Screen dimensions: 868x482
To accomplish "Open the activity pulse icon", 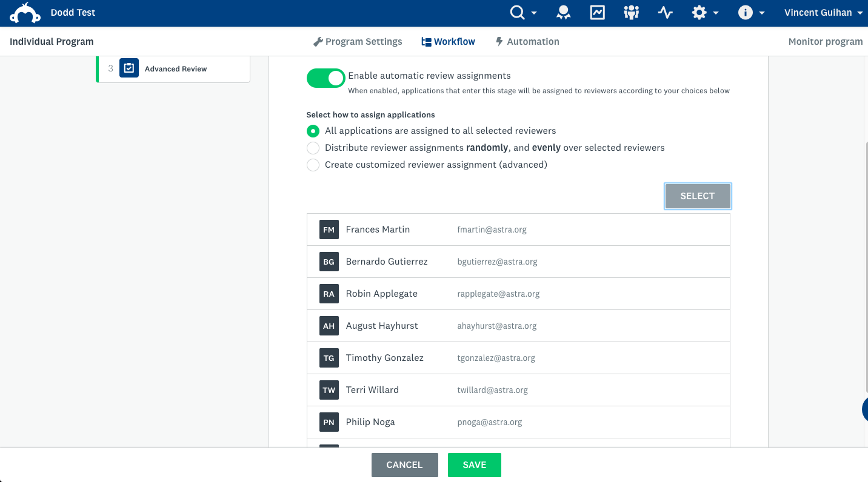I will 666,13.
